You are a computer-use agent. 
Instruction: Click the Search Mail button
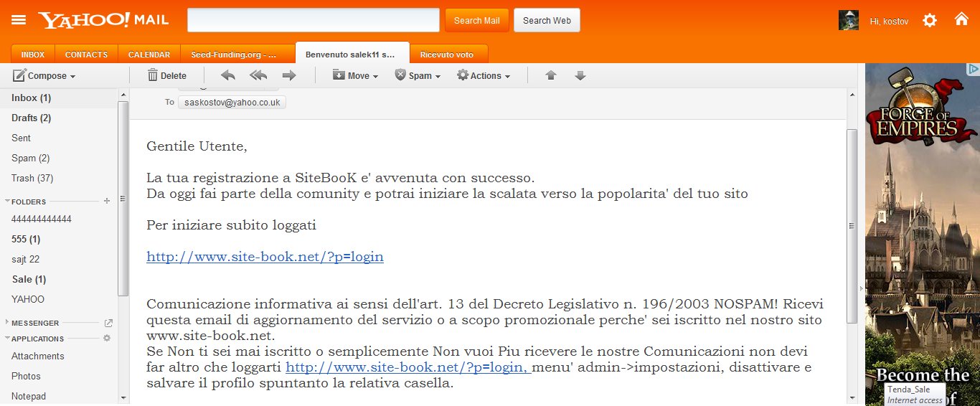477,20
